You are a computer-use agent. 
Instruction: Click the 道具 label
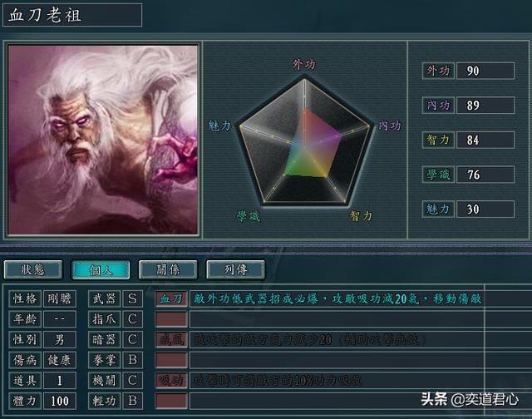click(25, 380)
